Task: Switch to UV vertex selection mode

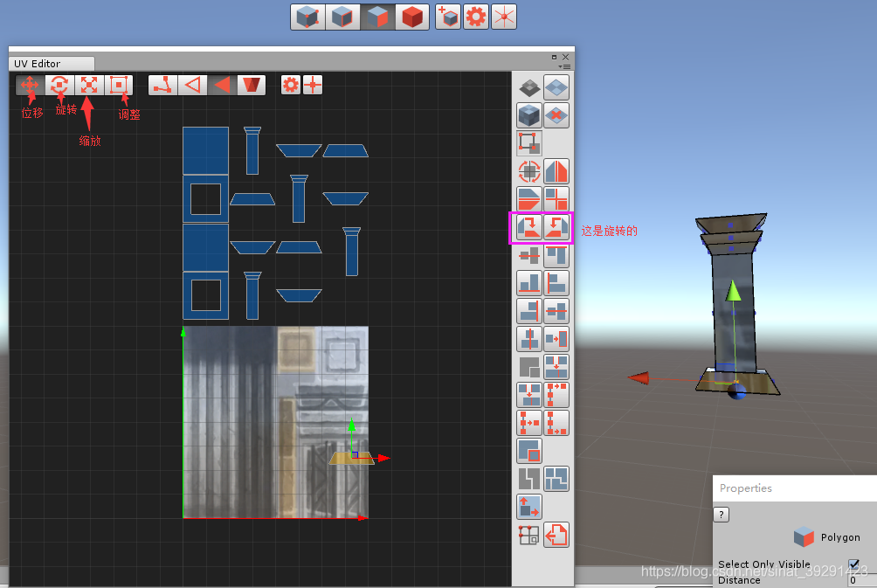Action: tap(162, 85)
